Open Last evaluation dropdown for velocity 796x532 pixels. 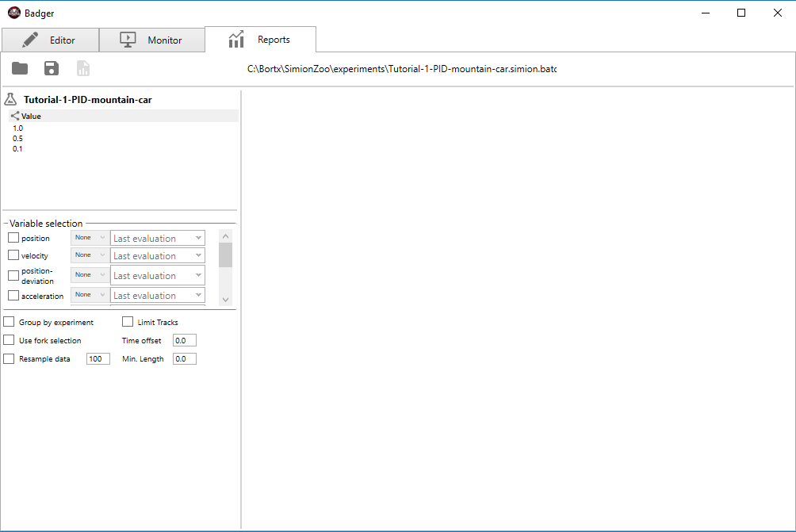(x=157, y=255)
